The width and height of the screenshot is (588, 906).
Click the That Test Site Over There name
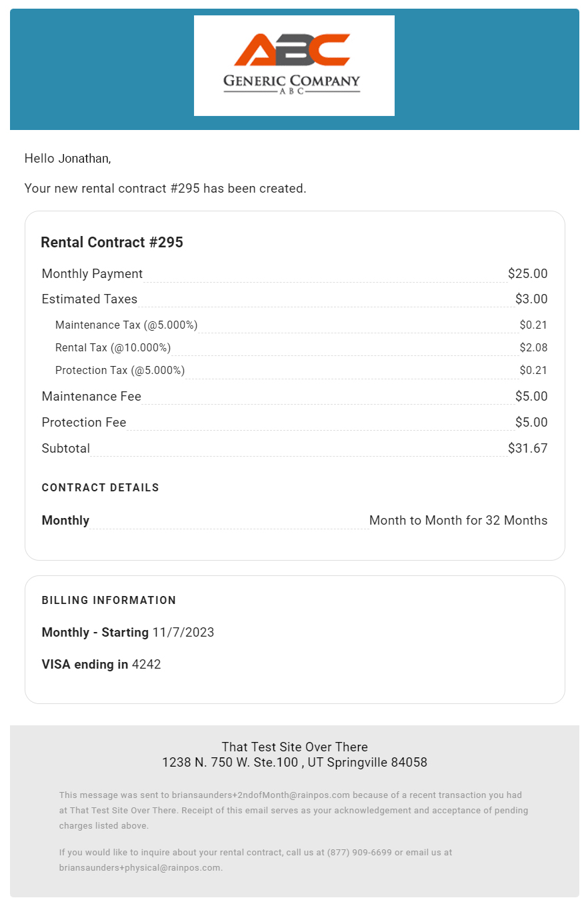click(x=295, y=747)
